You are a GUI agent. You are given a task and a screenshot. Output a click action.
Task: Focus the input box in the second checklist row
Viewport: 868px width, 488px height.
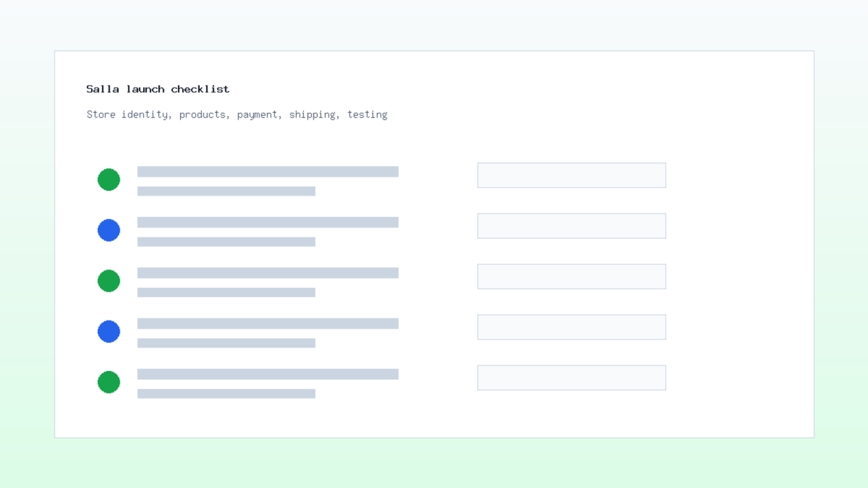click(x=571, y=226)
